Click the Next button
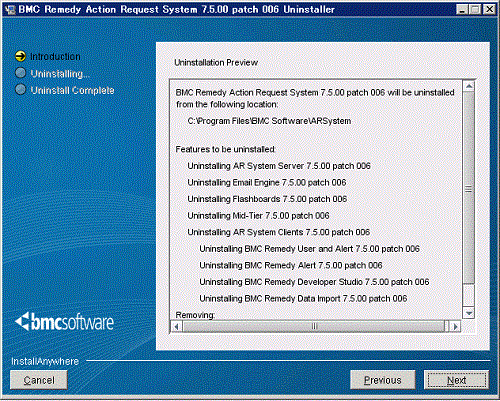Image resolution: width=500 pixels, height=401 pixels. pos(456,380)
